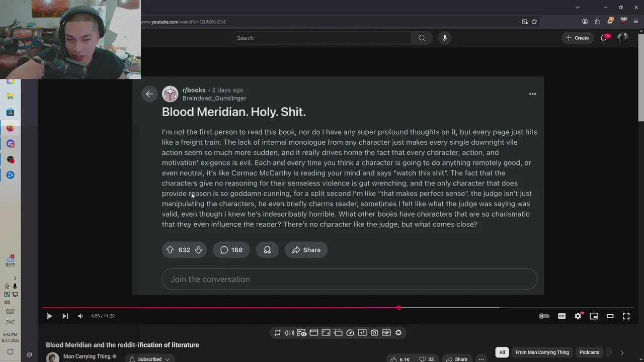This screenshot has width=644, height=362.
Task: Expand the list all tabs chevron
Action: [x=578, y=7]
